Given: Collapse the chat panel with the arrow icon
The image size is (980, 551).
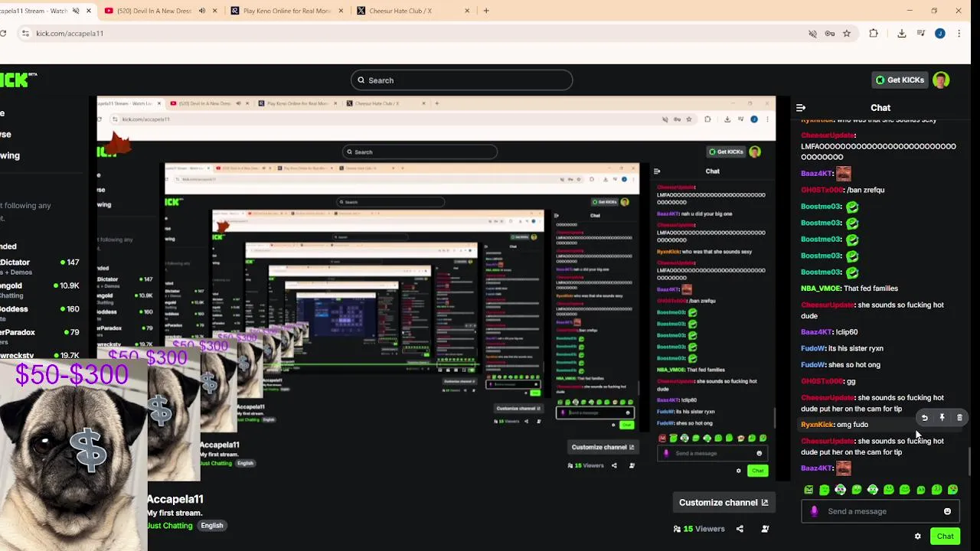Looking at the screenshot, I should 800,108.
